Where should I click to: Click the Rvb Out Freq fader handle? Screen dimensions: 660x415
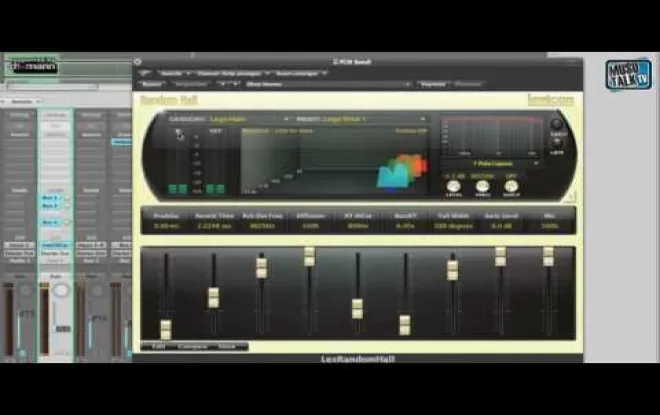point(261,268)
